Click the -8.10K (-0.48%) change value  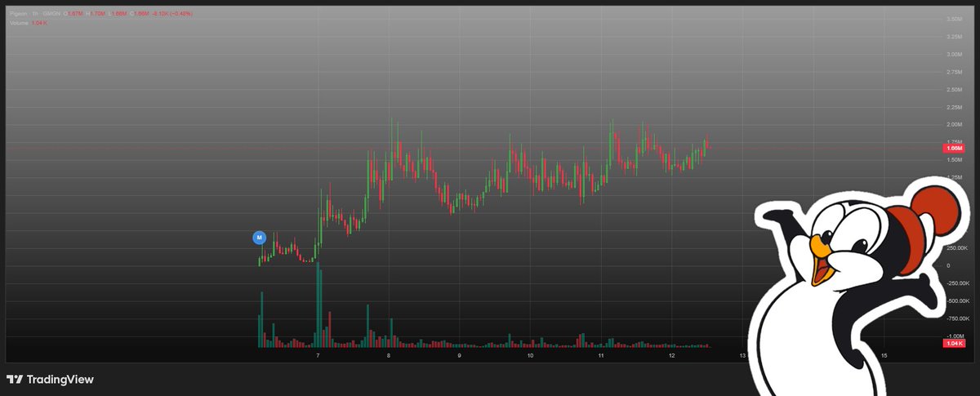[x=172, y=14]
